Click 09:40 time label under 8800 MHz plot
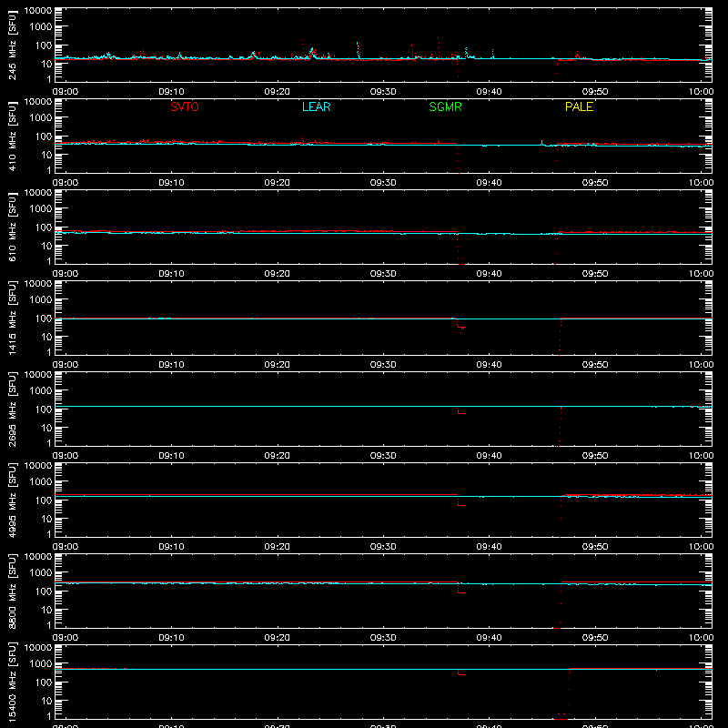This screenshot has width=728, height=728. [x=489, y=638]
